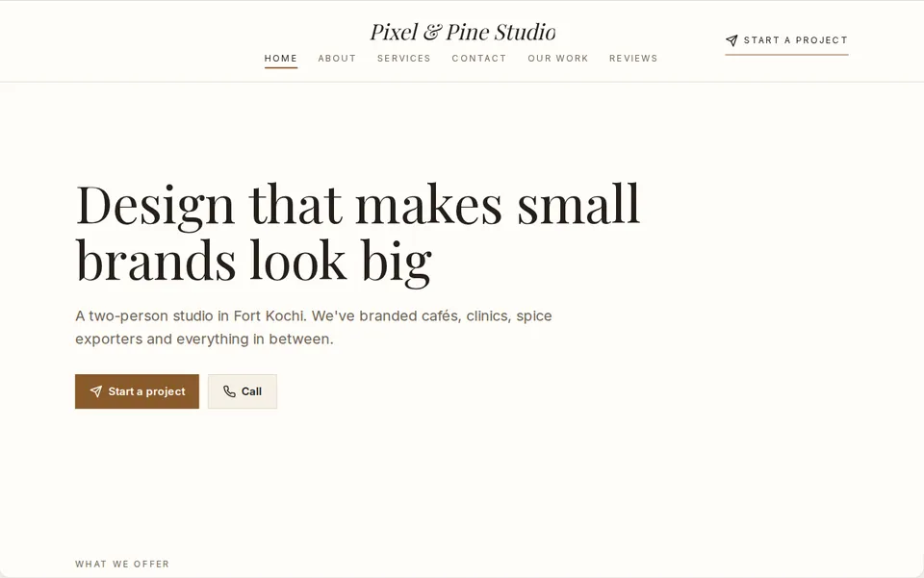
Task: Click the paper plane icon on brown button
Action: [95, 391]
